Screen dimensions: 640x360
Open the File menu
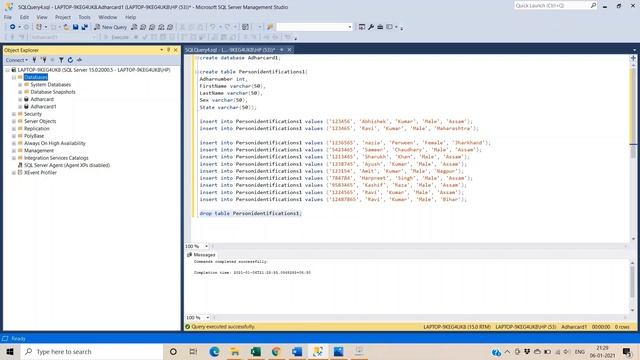pos(8,17)
